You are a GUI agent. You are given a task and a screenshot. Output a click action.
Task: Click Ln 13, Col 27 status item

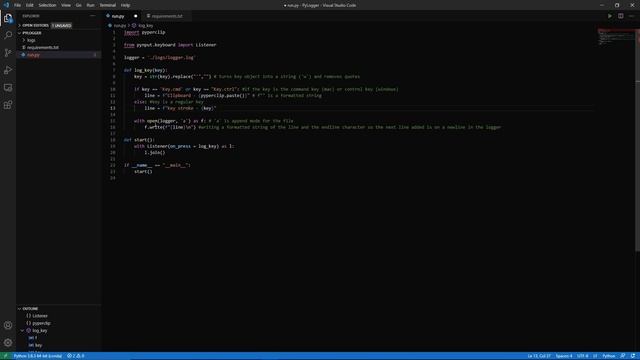click(x=539, y=356)
